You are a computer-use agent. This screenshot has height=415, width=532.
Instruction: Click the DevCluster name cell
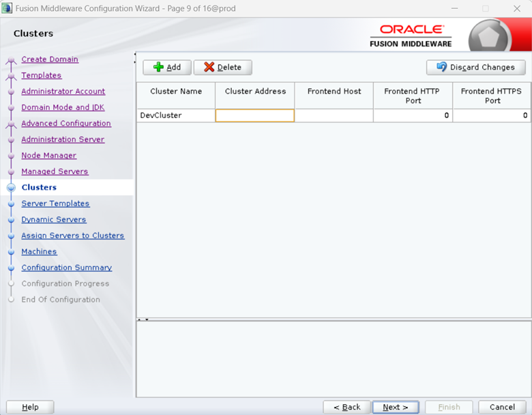click(176, 115)
